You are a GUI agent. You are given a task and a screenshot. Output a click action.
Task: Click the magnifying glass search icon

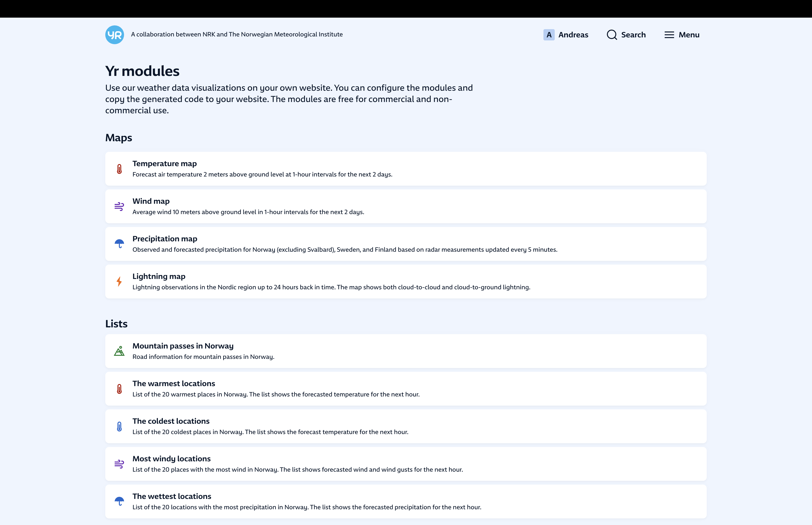[612, 35]
